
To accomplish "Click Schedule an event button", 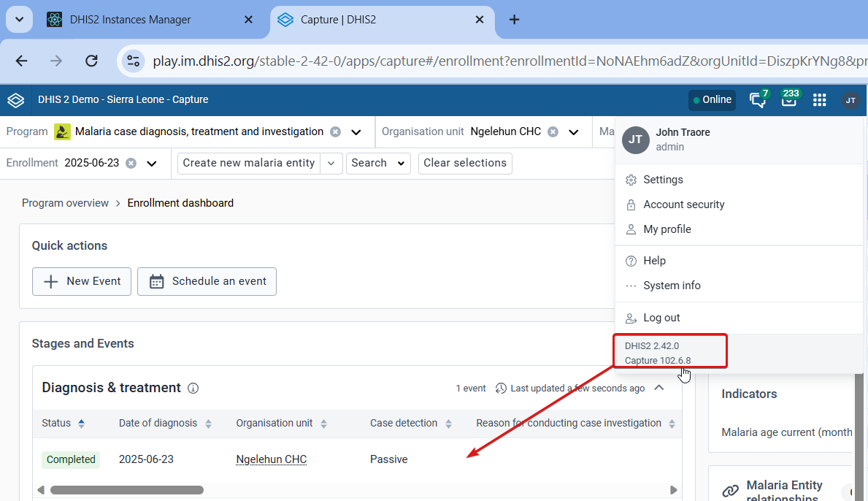I will 207,281.
